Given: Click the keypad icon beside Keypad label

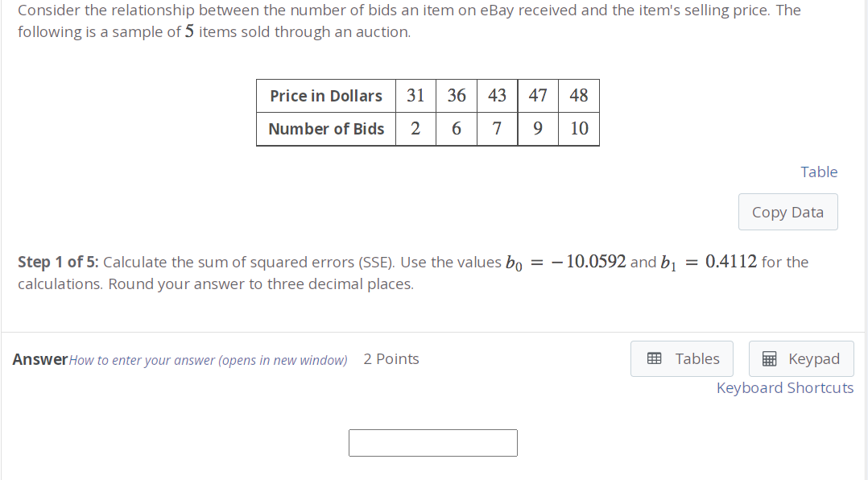Looking at the screenshot, I should [x=771, y=358].
